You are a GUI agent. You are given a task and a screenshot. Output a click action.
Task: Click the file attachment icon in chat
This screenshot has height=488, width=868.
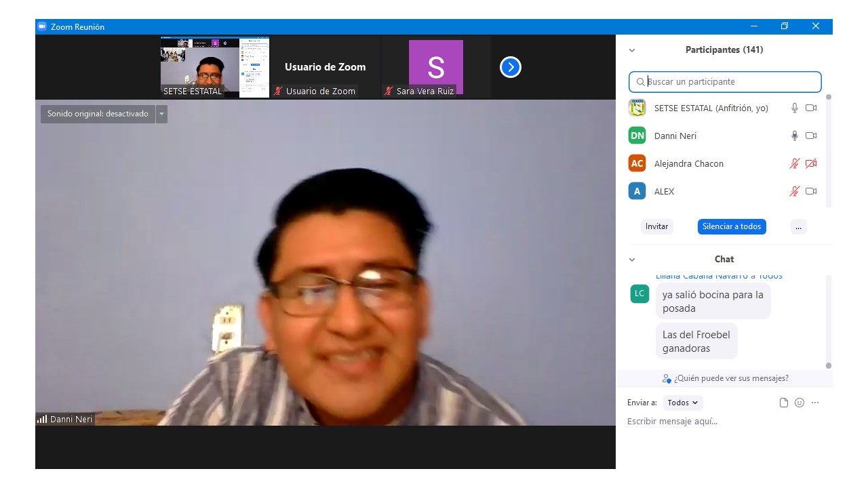click(784, 403)
